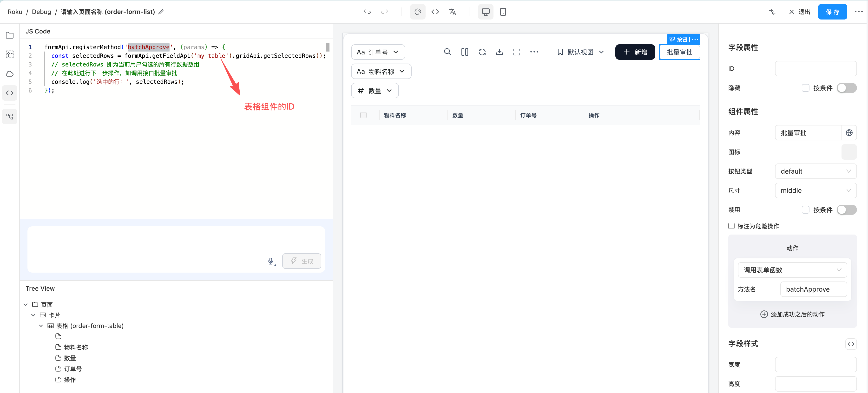The height and width of the screenshot is (393, 868).
Task: Select desktop preview mode
Action: pyautogui.click(x=486, y=12)
